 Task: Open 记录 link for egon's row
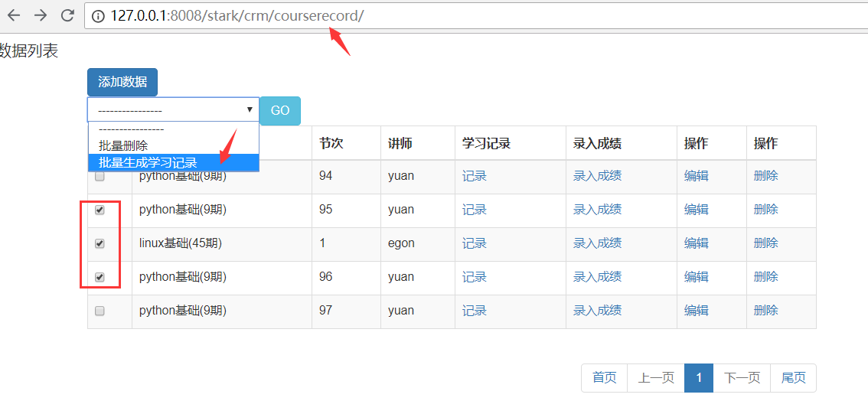click(x=475, y=243)
